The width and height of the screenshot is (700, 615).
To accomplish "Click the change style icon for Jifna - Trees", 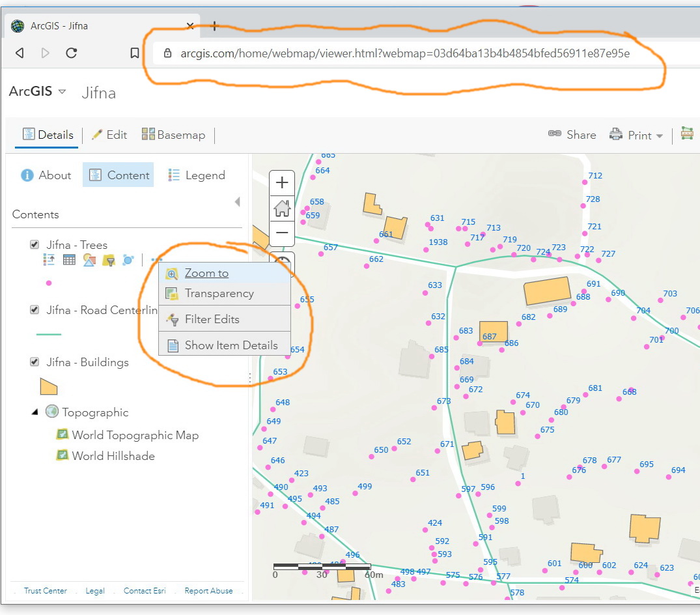I will pos(89,260).
